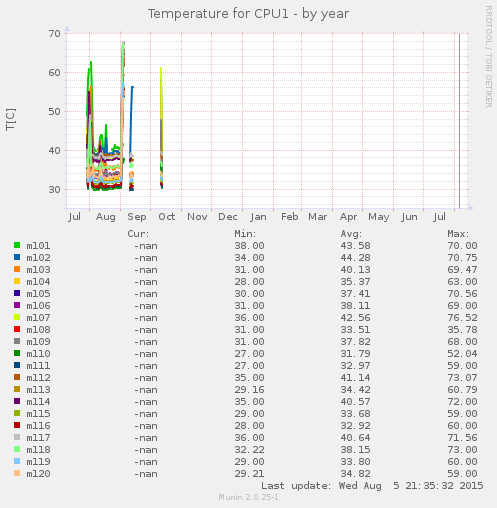Click the m113 olive-gold legend swatch
Viewport: 497px width, 508px height.
pos(17,389)
